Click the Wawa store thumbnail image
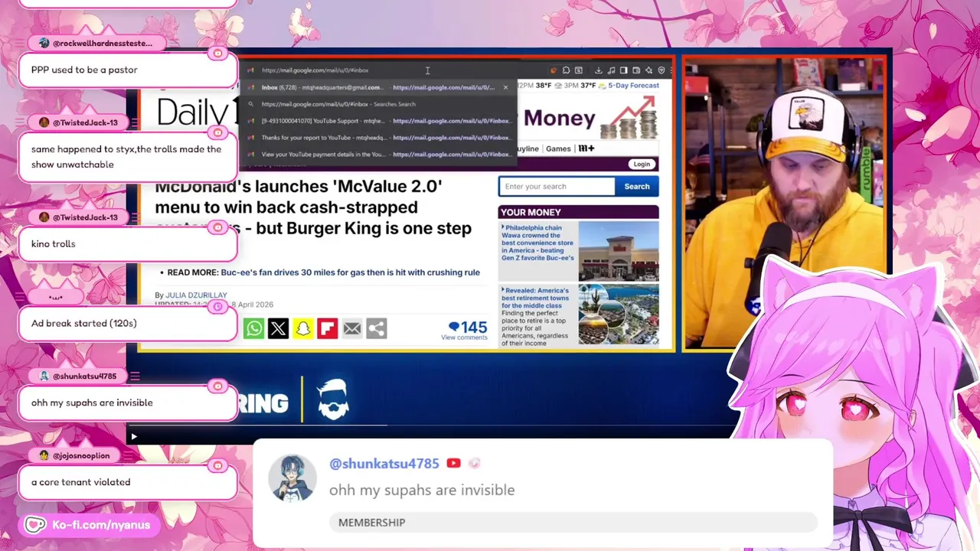980x551 pixels. tap(619, 251)
